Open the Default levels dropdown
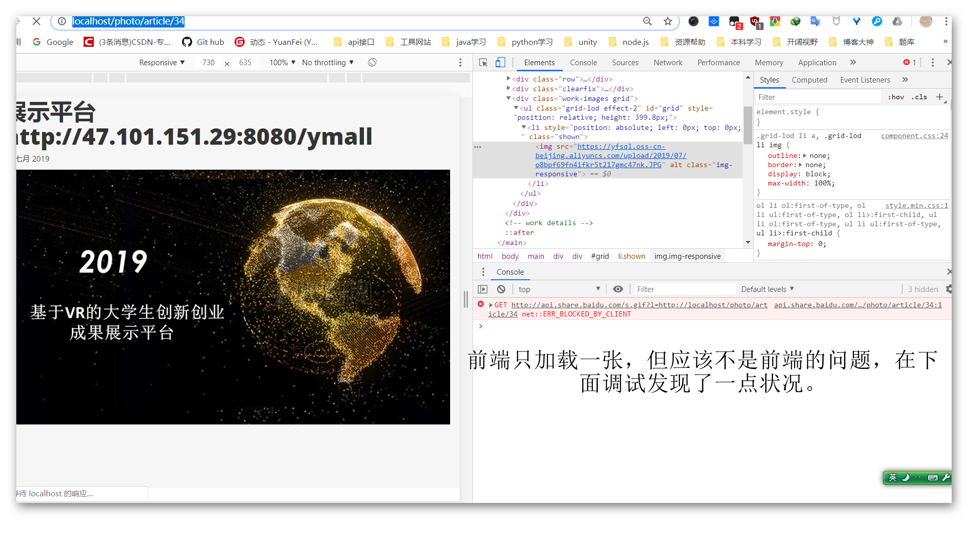This screenshot has height=560, width=968. point(766,289)
